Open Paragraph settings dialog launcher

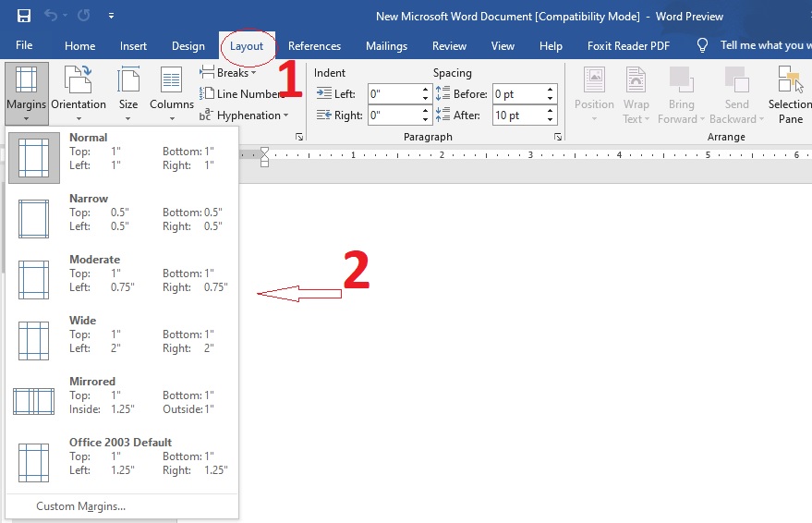(x=558, y=137)
